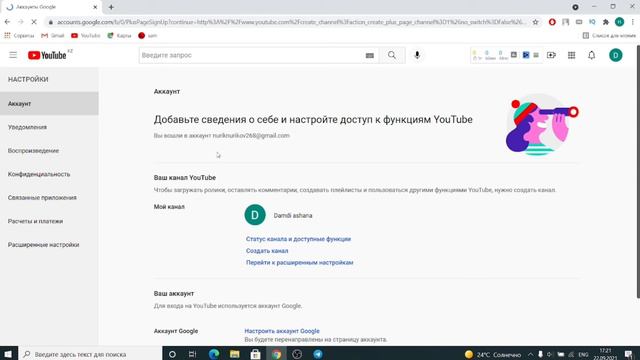Image resolution: width=640 pixels, height=360 pixels.
Task: Go to YouTube home via logo
Action: click(x=47, y=55)
